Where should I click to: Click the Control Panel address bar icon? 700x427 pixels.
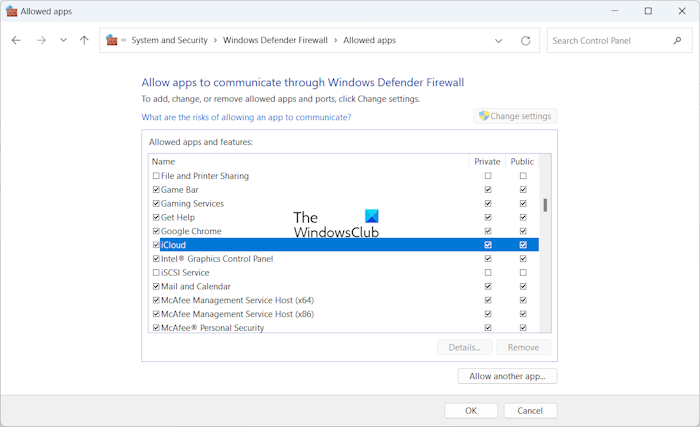tap(112, 41)
